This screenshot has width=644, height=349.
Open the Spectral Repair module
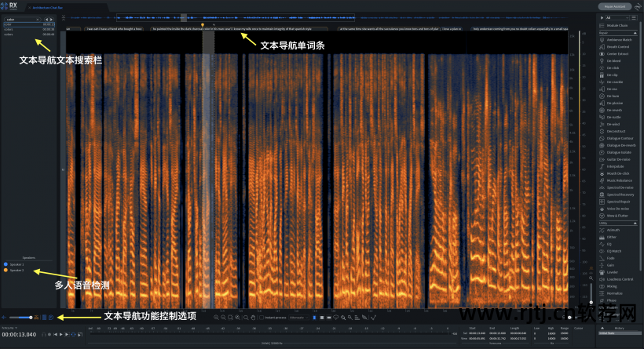pos(617,202)
